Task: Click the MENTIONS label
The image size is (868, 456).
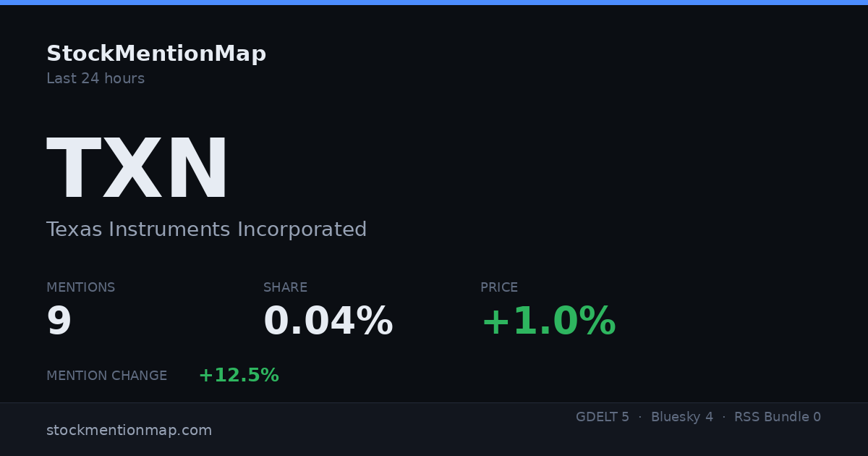Action: click(80, 287)
